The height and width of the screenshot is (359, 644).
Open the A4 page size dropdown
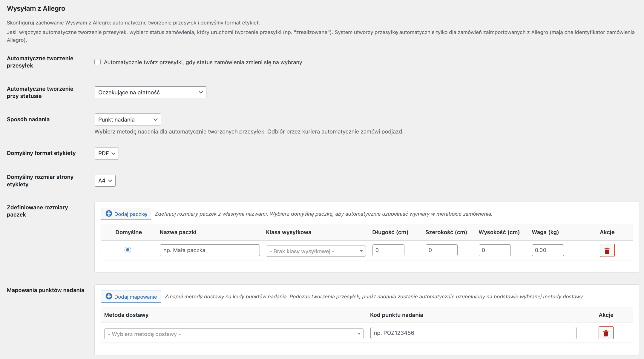click(105, 181)
